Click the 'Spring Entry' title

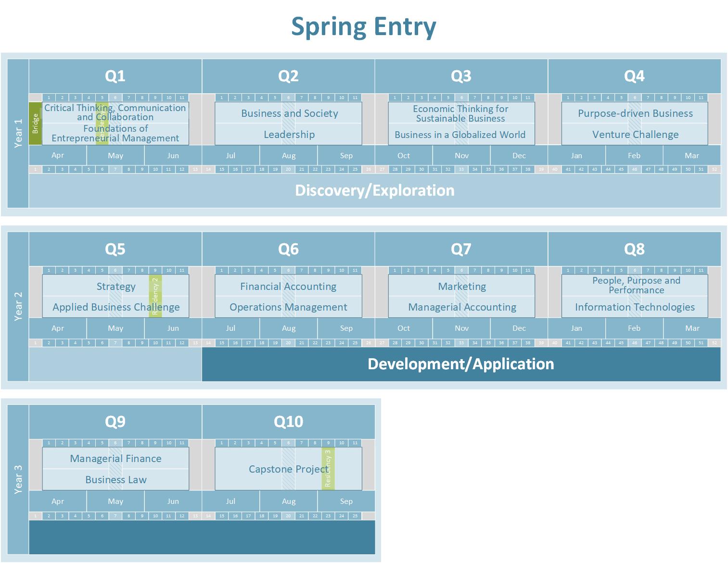(364, 27)
